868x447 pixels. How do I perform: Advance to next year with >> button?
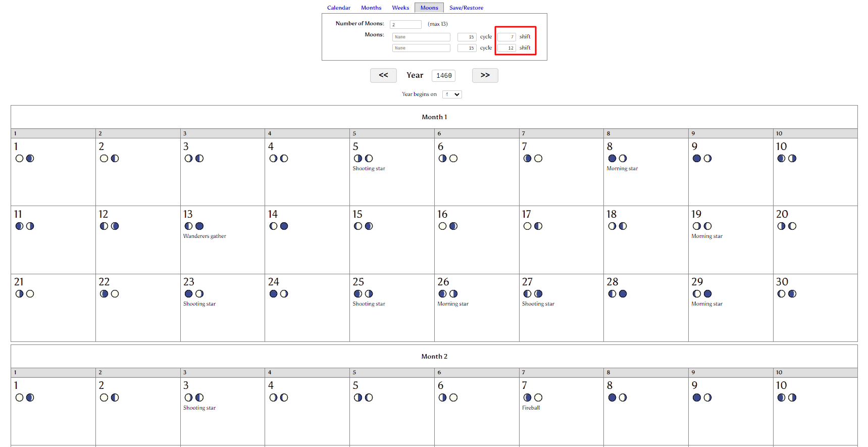coord(485,75)
